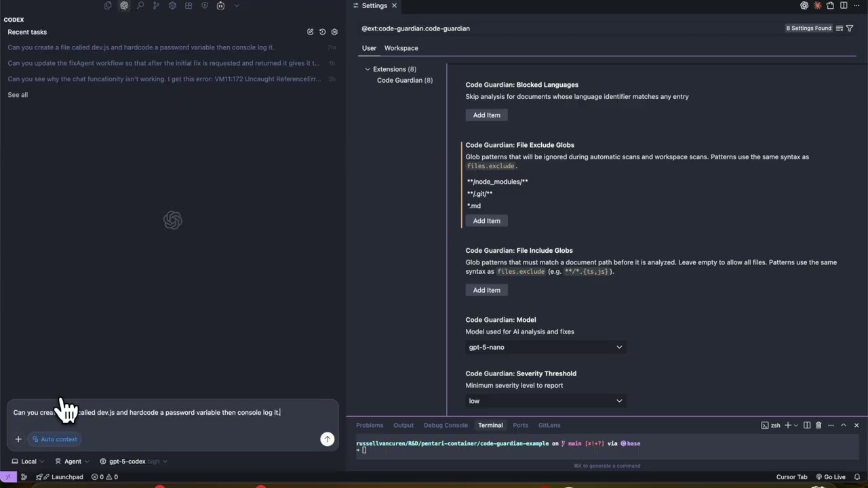
Task: Close the bottom panel
Action: pos(856,425)
